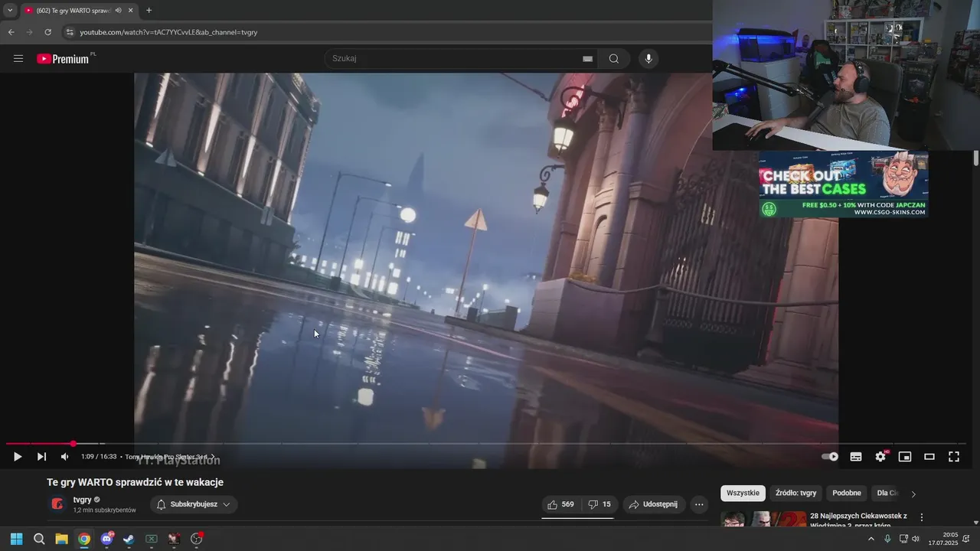Screen dimensions: 980x551
Task: Open the tab search dropdown arrow
Action: [x=9, y=11]
